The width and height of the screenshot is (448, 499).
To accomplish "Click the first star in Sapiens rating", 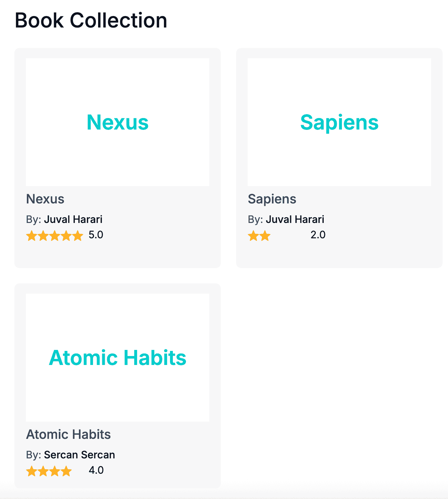I will click(x=253, y=236).
